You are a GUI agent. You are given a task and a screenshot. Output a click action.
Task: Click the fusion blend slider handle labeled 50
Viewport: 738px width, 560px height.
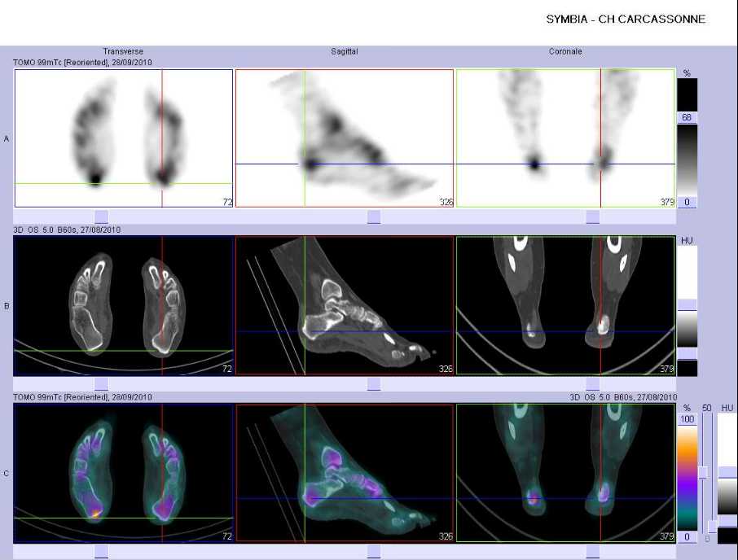click(x=703, y=473)
